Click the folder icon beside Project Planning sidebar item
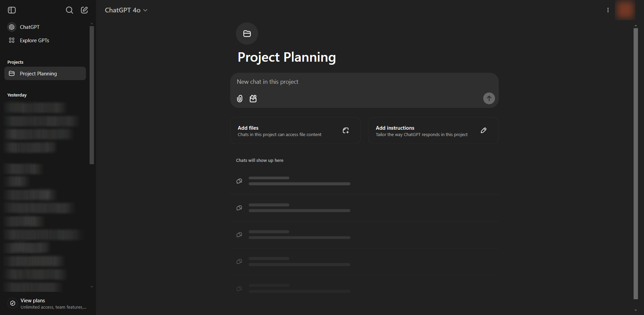This screenshot has width=644, height=315. (x=12, y=73)
